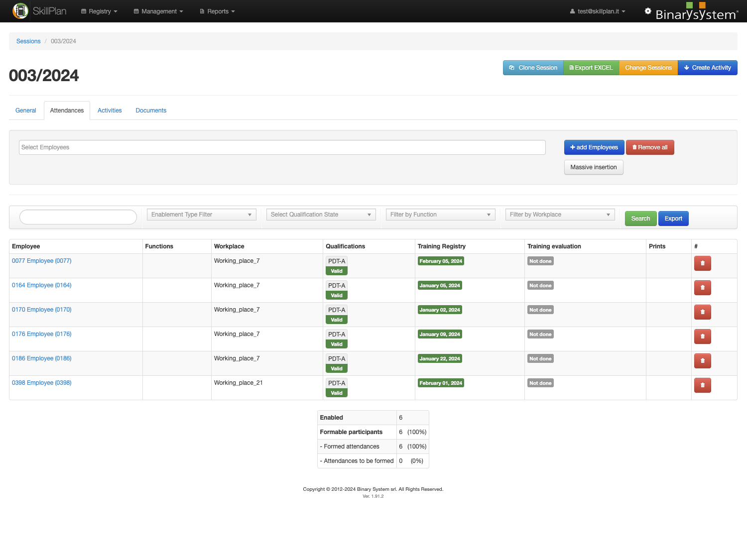Remove employee 0186 using trash button

702,361
